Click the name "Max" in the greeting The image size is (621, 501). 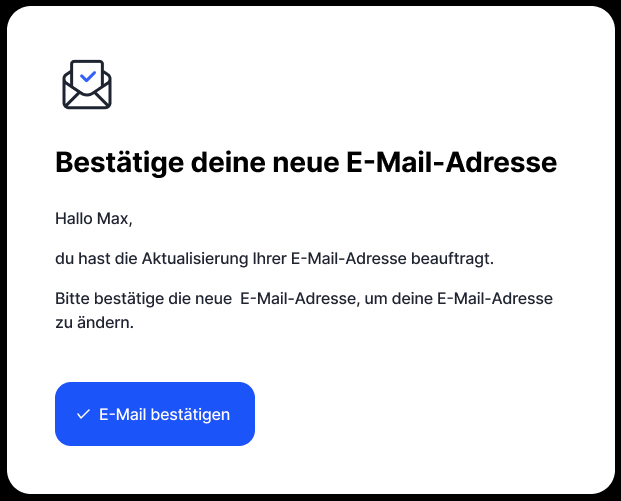click(x=114, y=219)
